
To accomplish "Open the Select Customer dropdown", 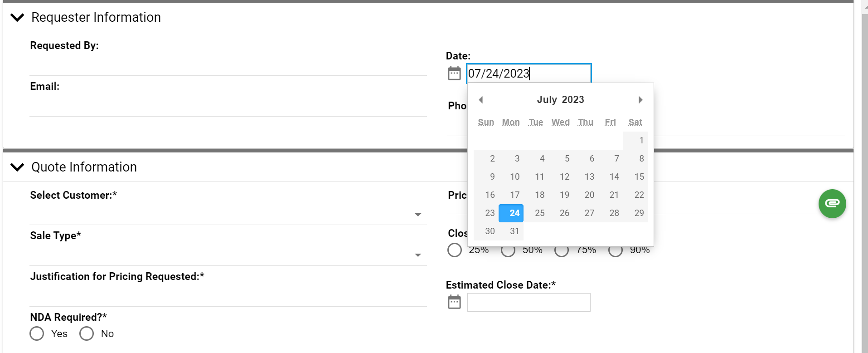I will (417, 215).
